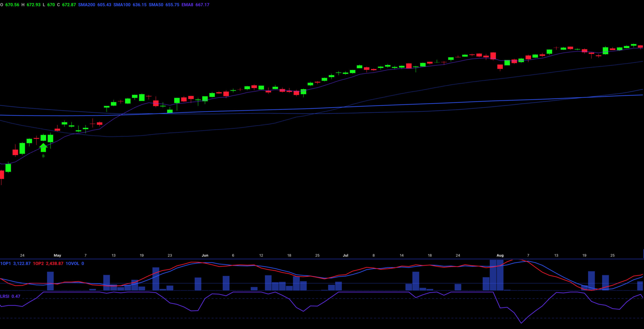
Task: Click the 'Jul' date axis label
Action: [x=345, y=255]
